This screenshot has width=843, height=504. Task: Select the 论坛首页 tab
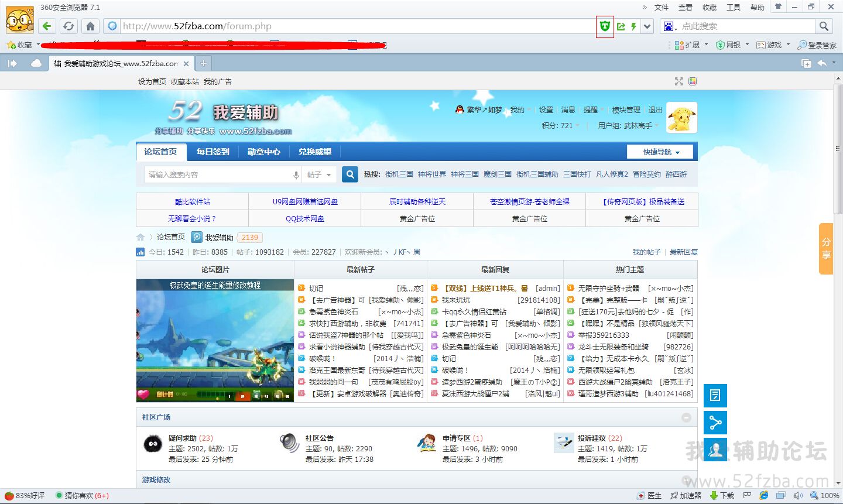161,152
